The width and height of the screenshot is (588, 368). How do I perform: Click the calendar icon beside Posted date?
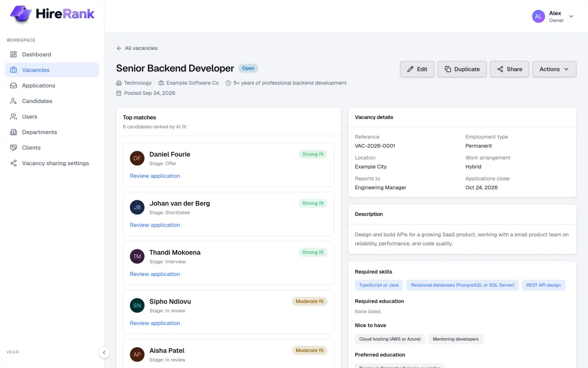pyautogui.click(x=119, y=93)
